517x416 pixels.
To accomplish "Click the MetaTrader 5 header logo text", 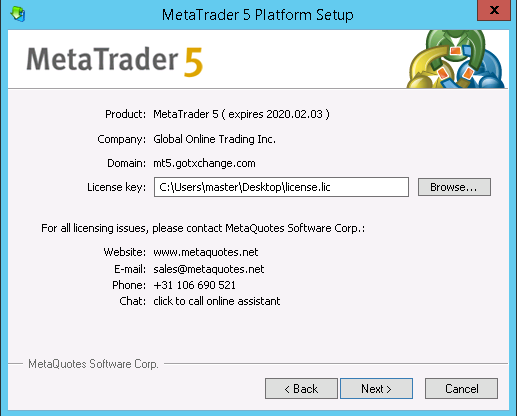I will [115, 61].
